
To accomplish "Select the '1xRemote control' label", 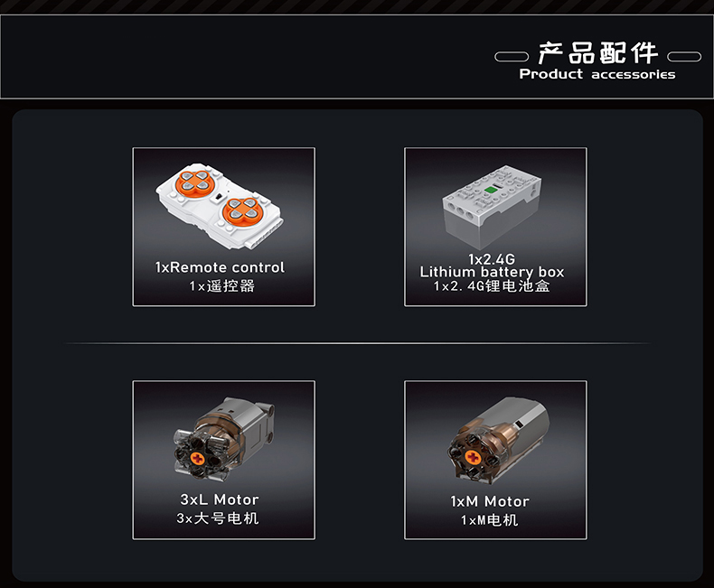I will pyautogui.click(x=220, y=267).
